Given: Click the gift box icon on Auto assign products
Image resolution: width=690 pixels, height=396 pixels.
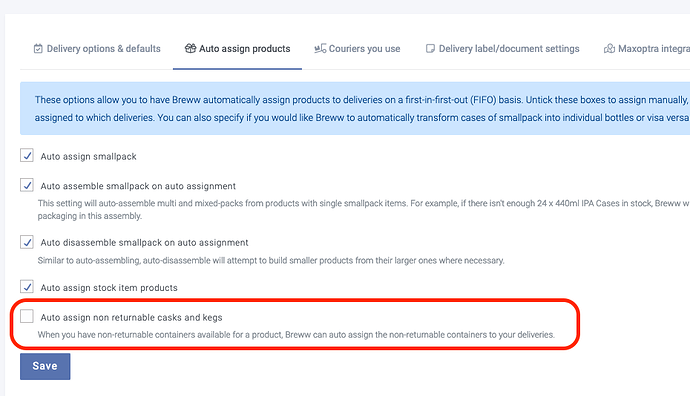Looking at the screenshot, I should (190, 48).
